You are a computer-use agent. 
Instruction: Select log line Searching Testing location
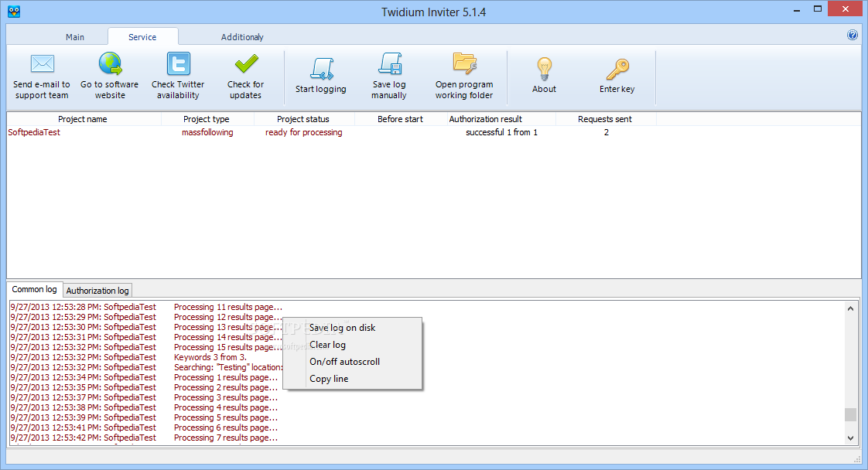[x=146, y=367]
